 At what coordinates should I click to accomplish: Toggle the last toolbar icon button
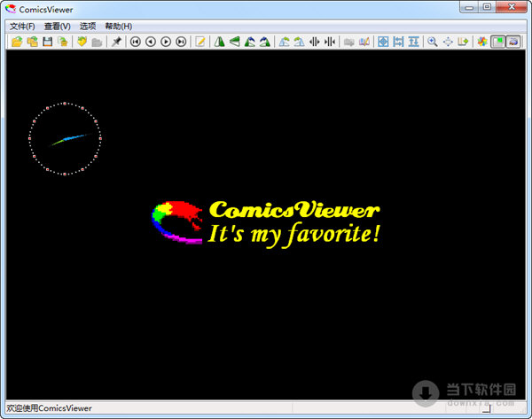coord(513,42)
